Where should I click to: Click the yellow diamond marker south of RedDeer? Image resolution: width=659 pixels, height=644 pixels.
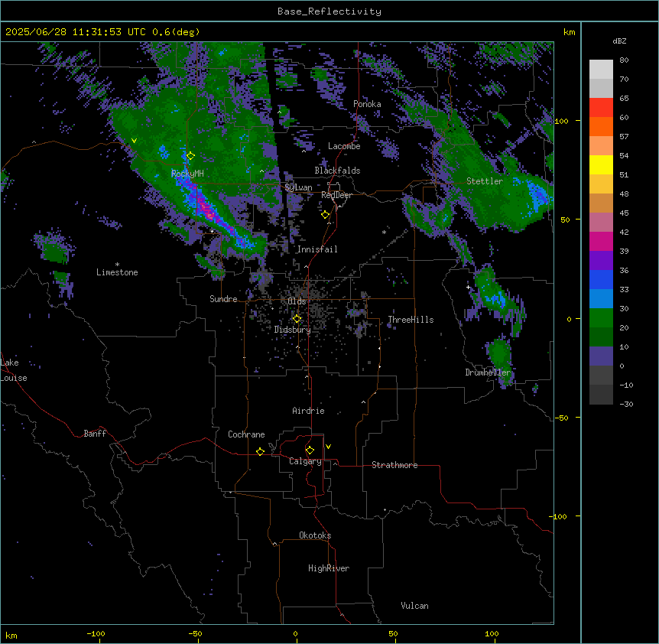pos(325,215)
